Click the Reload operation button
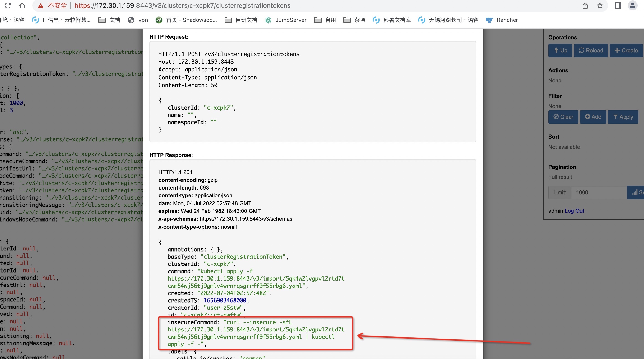The width and height of the screenshot is (644, 359). [x=591, y=51]
